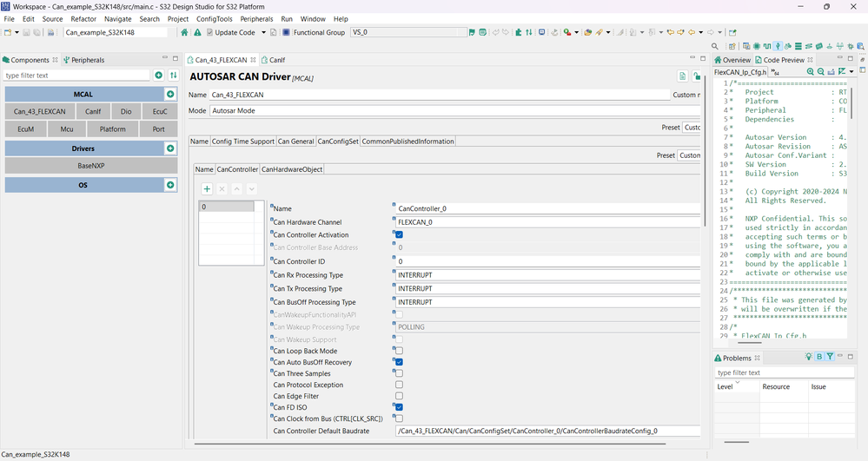The width and height of the screenshot is (868, 461).
Task: Click the add component green plus icon
Action: [x=159, y=76]
